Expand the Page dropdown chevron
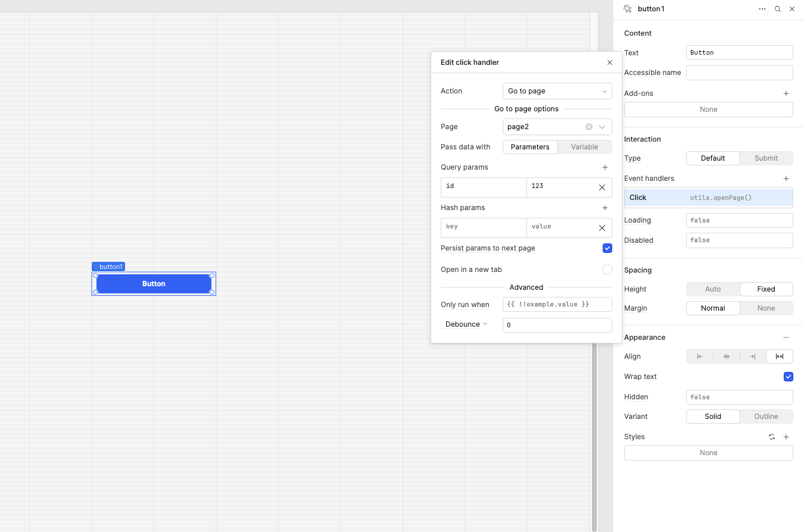 point(602,127)
